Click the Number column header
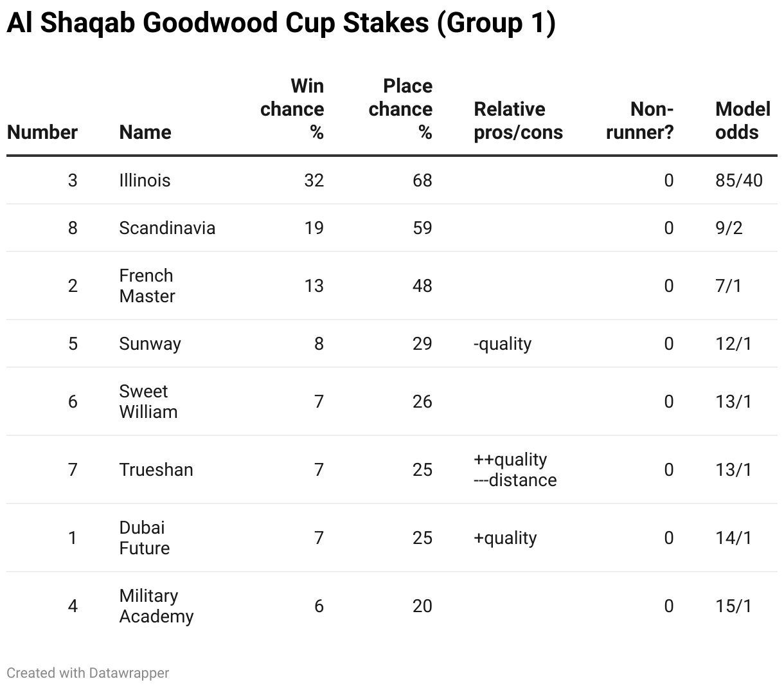This screenshot has width=784, height=688. click(x=42, y=132)
